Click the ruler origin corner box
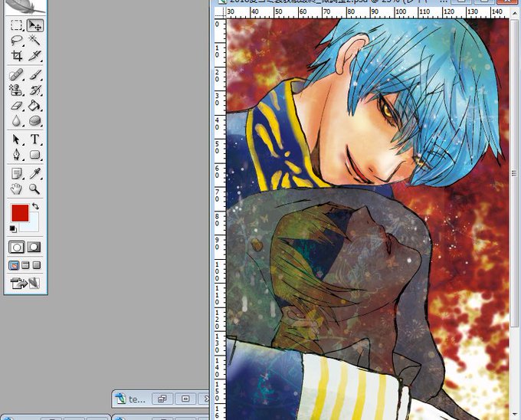Image resolution: width=521 pixels, height=420 pixels. (221, 12)
